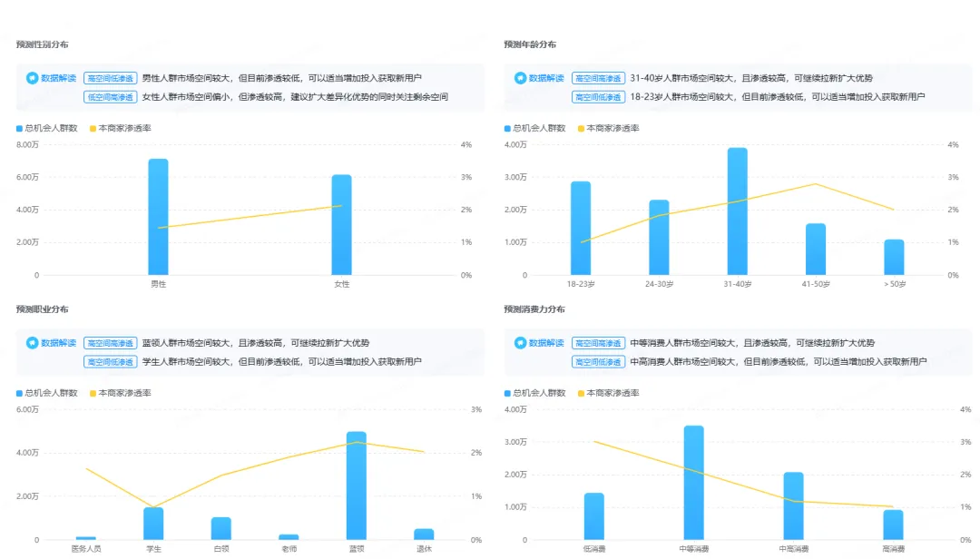Viewport: 980px width, 559px height.
Task: Toggle 本商家渗透率 legend in the consumption chart
Action: (609, 393)
